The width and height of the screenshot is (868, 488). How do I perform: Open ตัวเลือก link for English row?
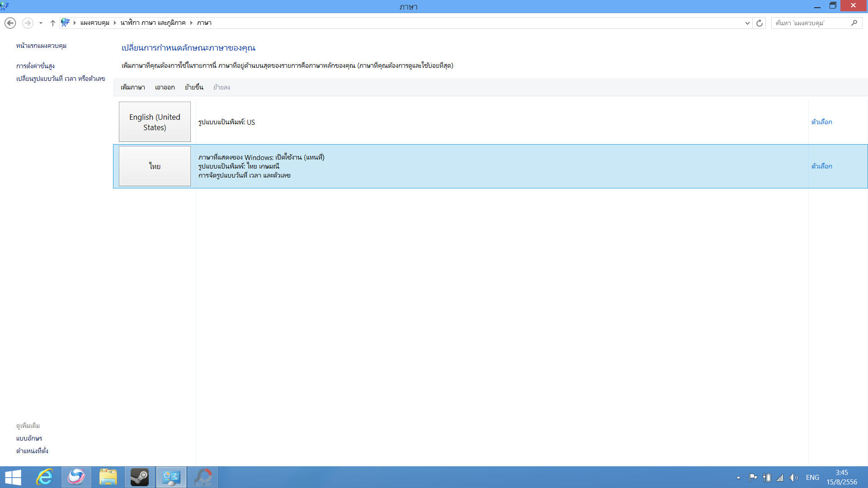pyautogui.click(x=821, y=122)
